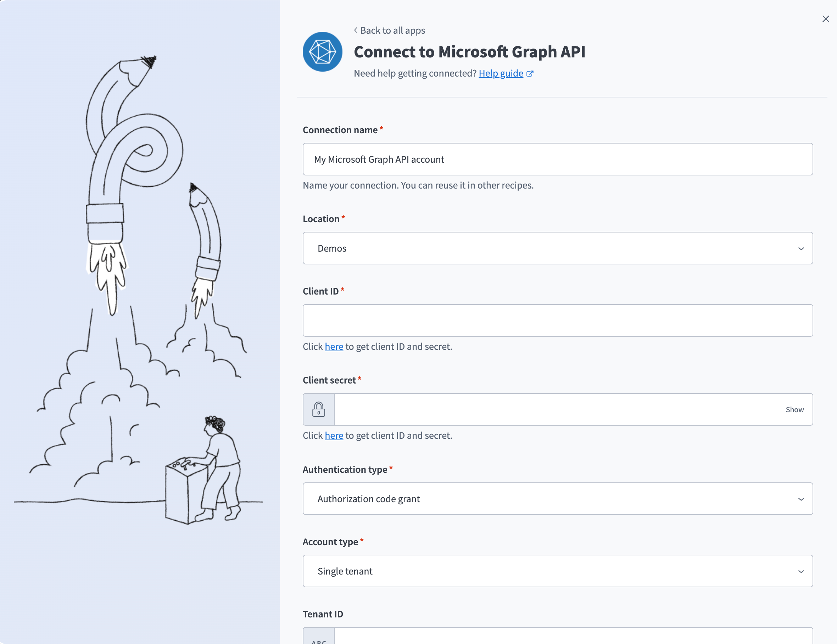Focus the Connection name input field
The width and height of the screenshot is (837, 644).
click(558, 159)
